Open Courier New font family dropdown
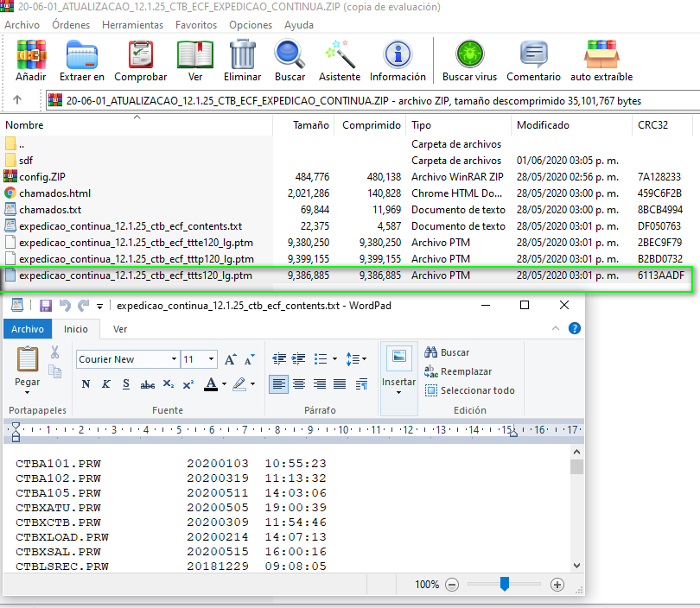700x608 pixels. pos(174,359)
